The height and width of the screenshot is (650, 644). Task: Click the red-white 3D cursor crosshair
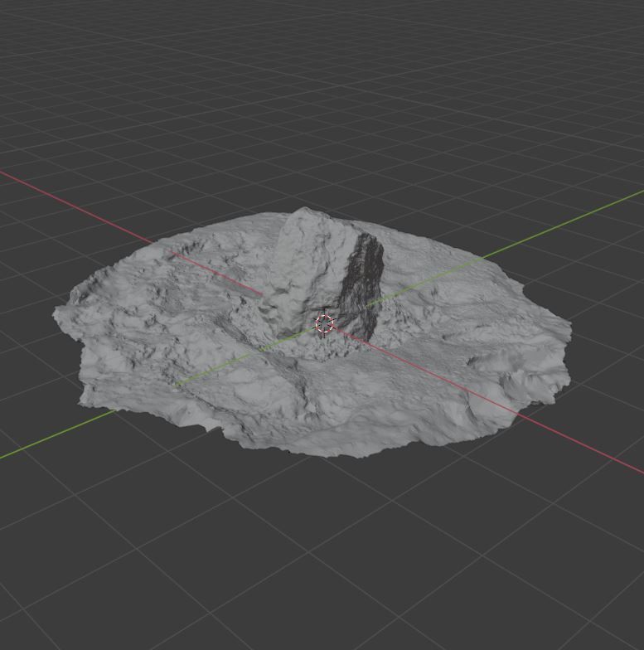pos(325,323)
